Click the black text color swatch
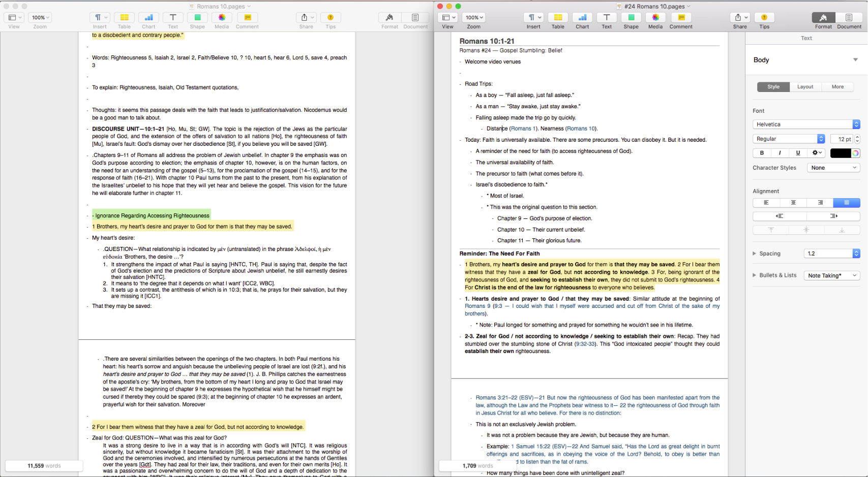The image size is (868, 477). pyautogui.click(x=841, y=153)
